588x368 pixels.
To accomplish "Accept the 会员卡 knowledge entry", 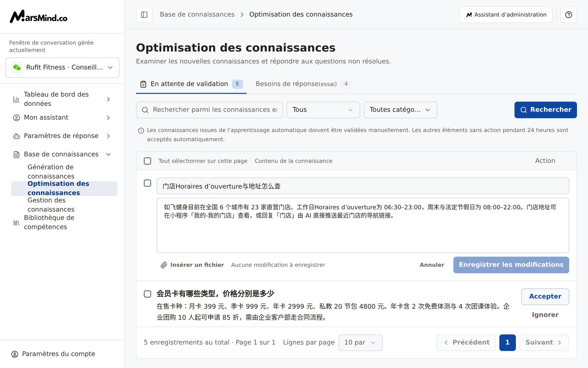I will coord(545,297).
